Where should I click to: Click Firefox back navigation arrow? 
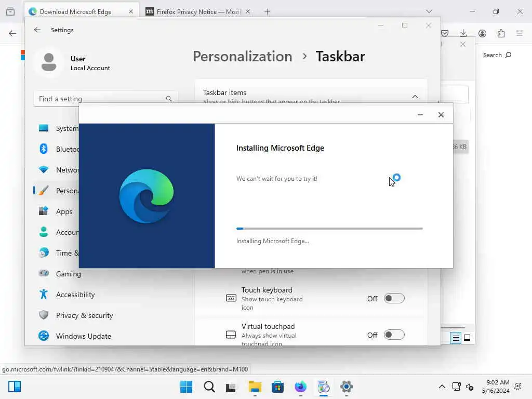[x=12, y=33]
